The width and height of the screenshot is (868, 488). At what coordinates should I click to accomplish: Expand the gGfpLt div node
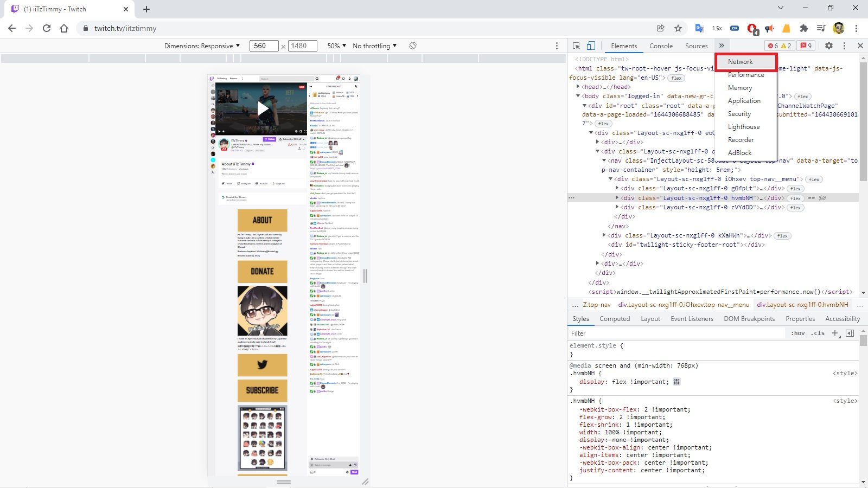(617, 188)
